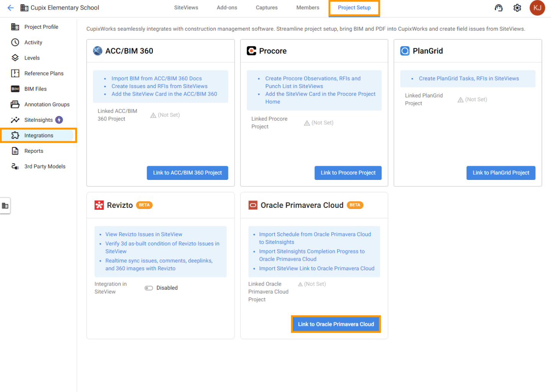Click Verify 3d as-built condition of Revizto Issues

[x=162, y=248]
